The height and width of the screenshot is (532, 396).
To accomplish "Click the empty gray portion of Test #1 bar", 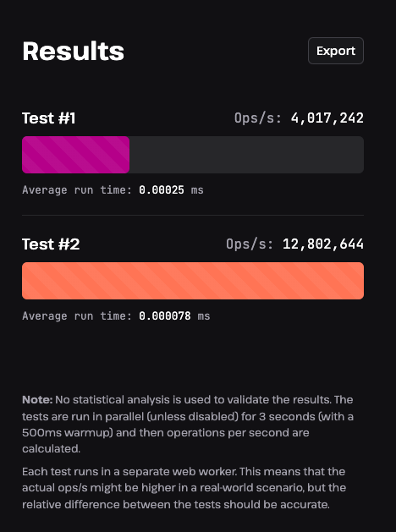I will pyautogui.click(x=247, y=155).
